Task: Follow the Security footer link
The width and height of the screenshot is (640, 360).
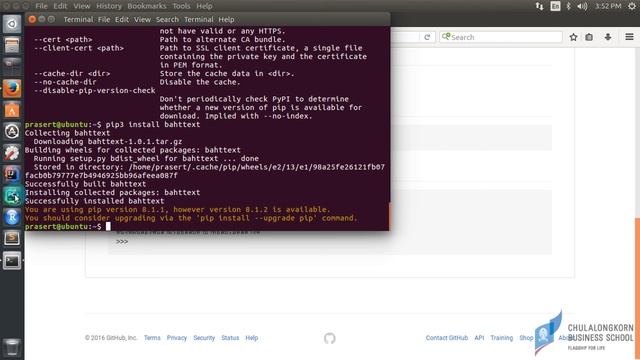Action: [x=204, y=338]
